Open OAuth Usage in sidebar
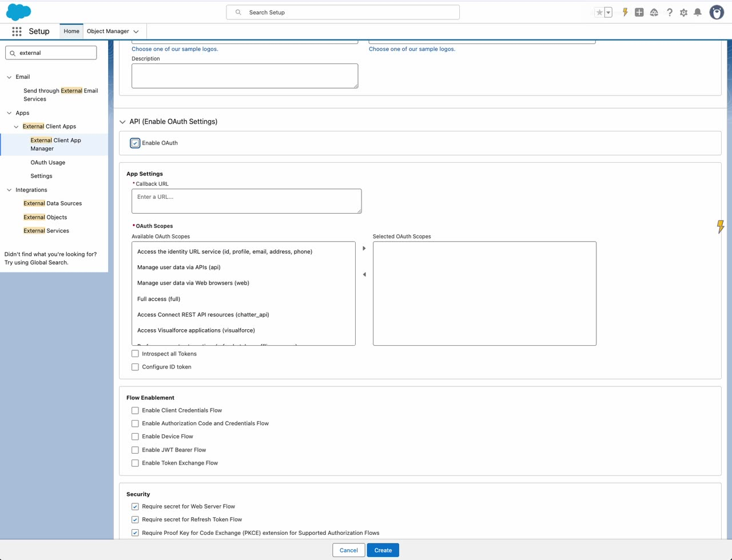Screen dimensions: 732x560 click(48, 162)
